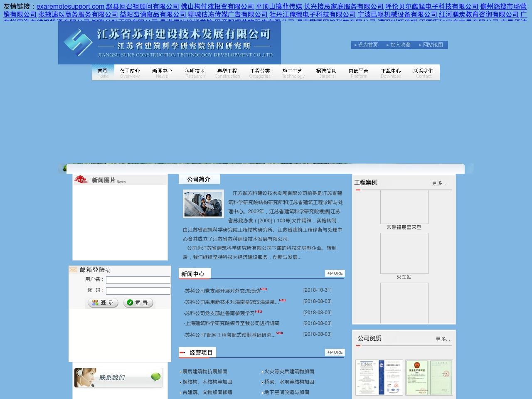Open the 工程分类 Categories menu
This screenshot has height=399, width=532.
pos(260,73)
